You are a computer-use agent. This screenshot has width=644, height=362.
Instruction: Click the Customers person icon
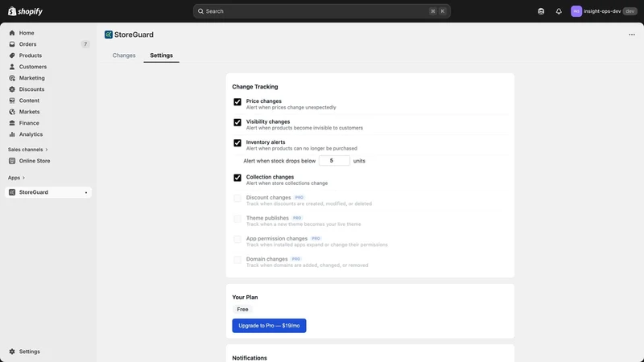[12, 67]
